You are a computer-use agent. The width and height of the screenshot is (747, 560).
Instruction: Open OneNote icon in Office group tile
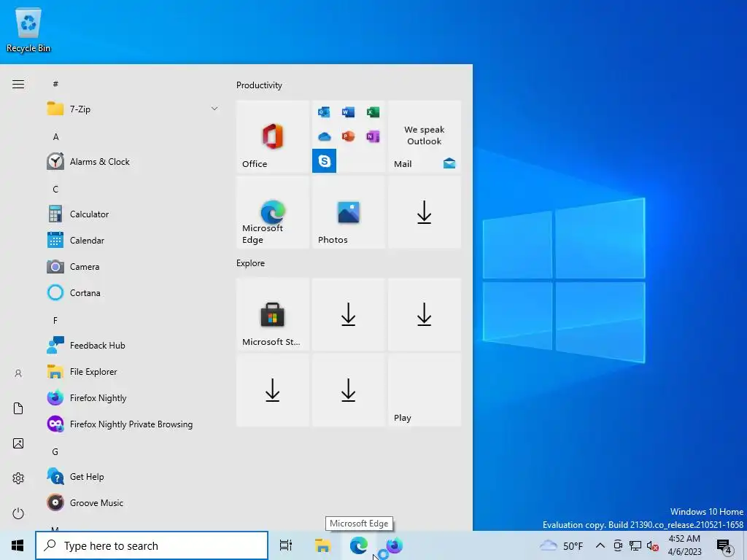373,136
